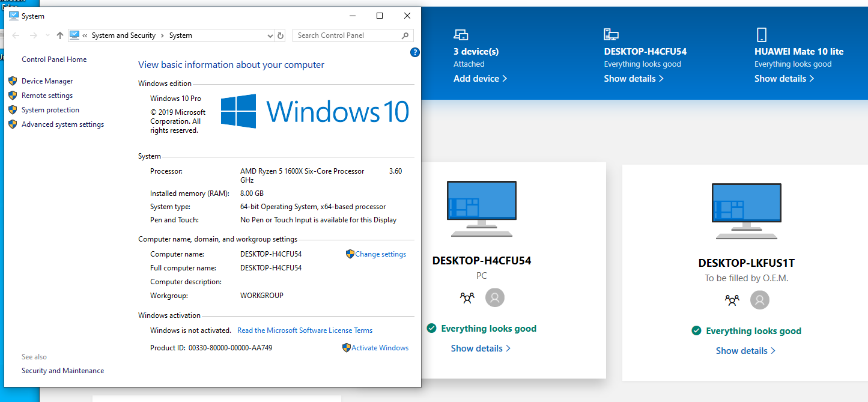Click the computer icon in address bar
The height and width of the screenshot is (402, 868).
pyautogui.click(x=74, y=35)
